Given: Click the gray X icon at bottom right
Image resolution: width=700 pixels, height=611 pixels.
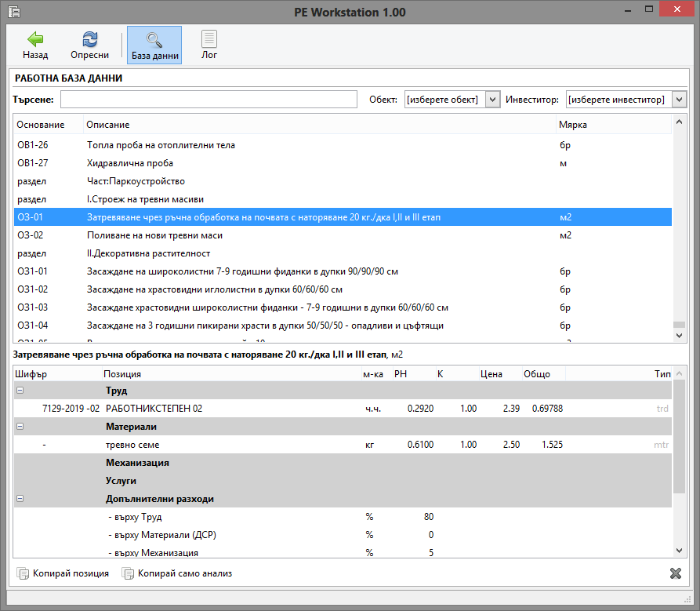Looking at the screenshot, I should click(x=676, y=573).
